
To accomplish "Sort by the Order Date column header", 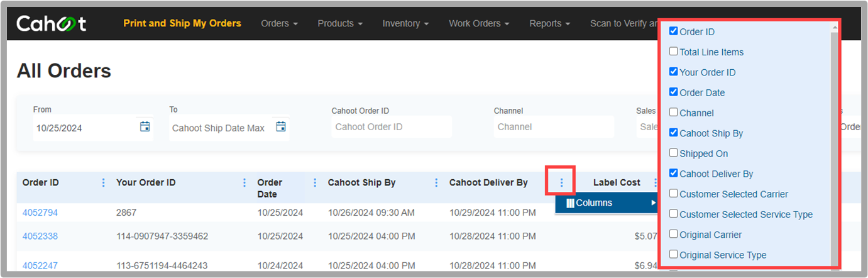I will coord(270,187).
